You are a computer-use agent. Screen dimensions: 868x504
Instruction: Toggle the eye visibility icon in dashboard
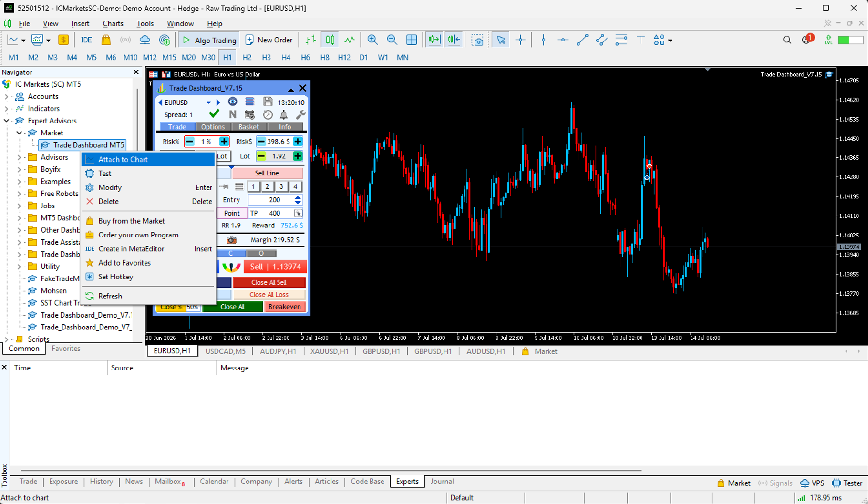tap(232, 102)
